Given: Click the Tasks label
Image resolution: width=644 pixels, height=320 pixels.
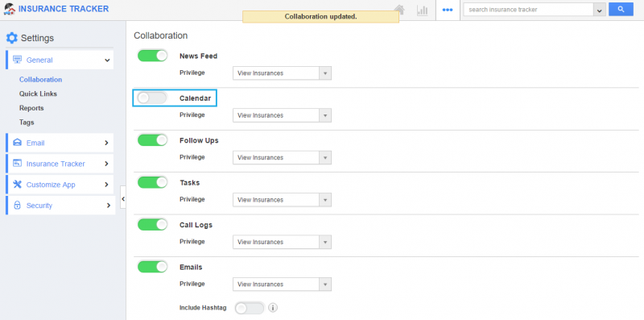Looking at the screenshot, I should pos(190,183).
